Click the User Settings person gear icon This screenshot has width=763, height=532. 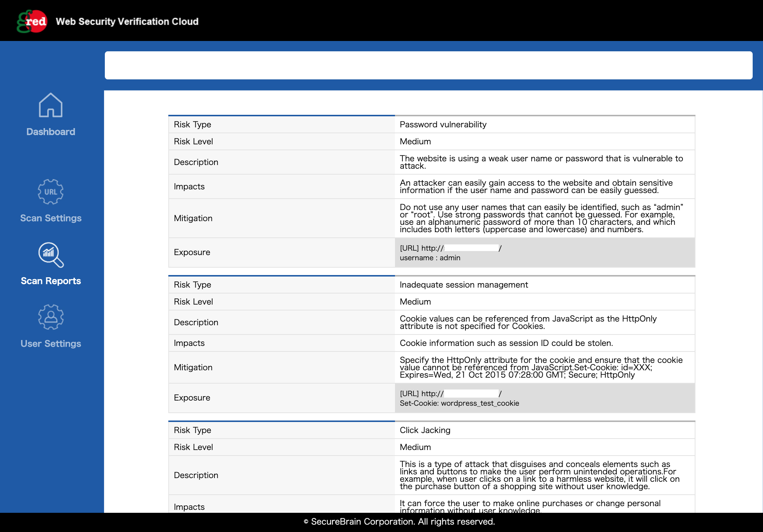(x=51, y=317)
